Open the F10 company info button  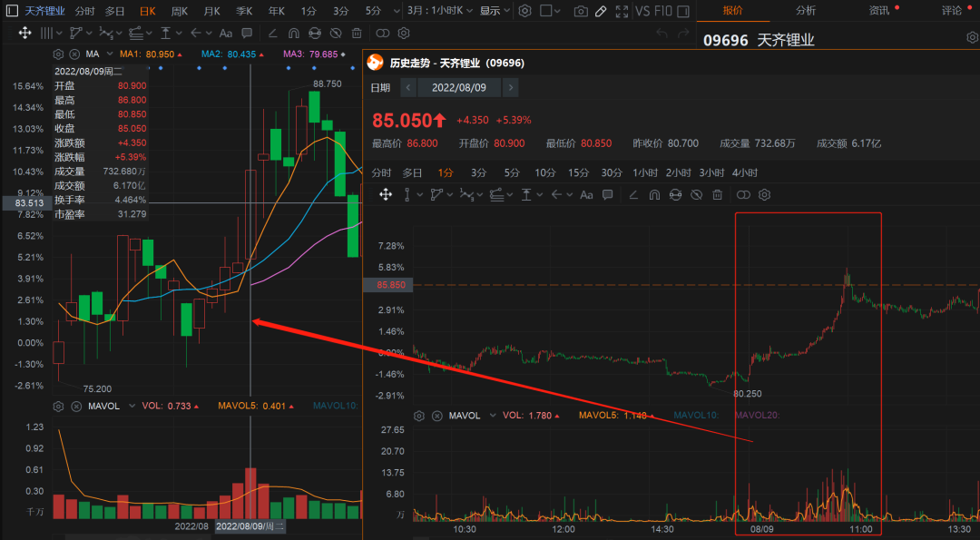(x=663, y=11)
